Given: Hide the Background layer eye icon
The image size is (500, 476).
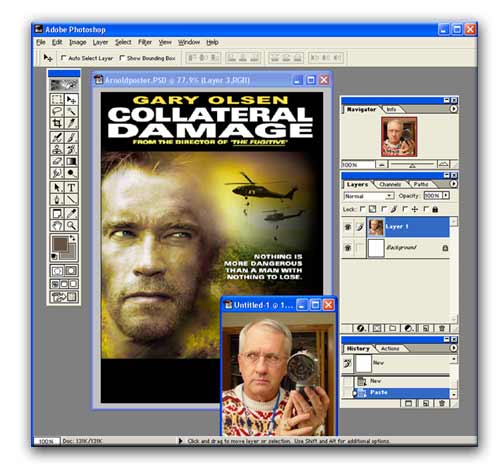Looking at the screenshot, I should point(348,248).
